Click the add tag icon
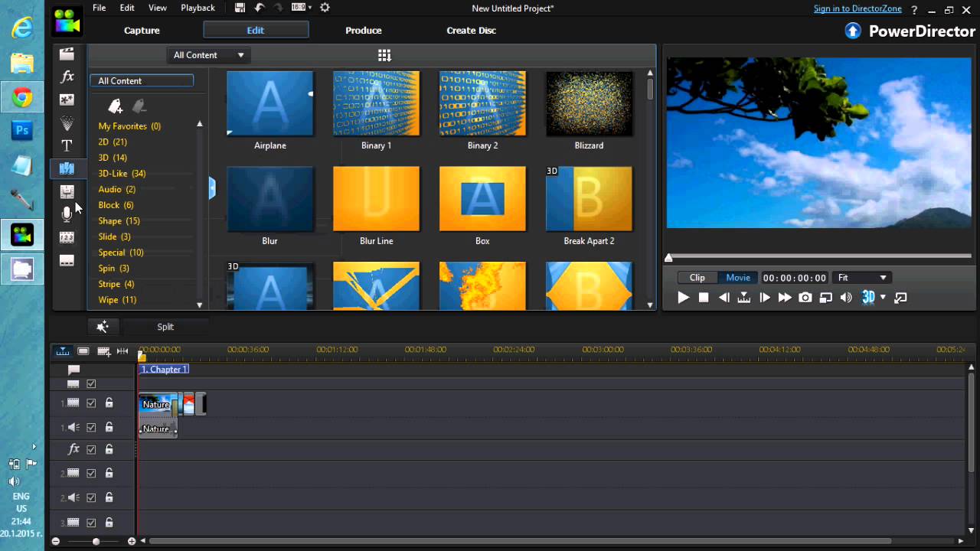The image size is (980, 551). 115,106
